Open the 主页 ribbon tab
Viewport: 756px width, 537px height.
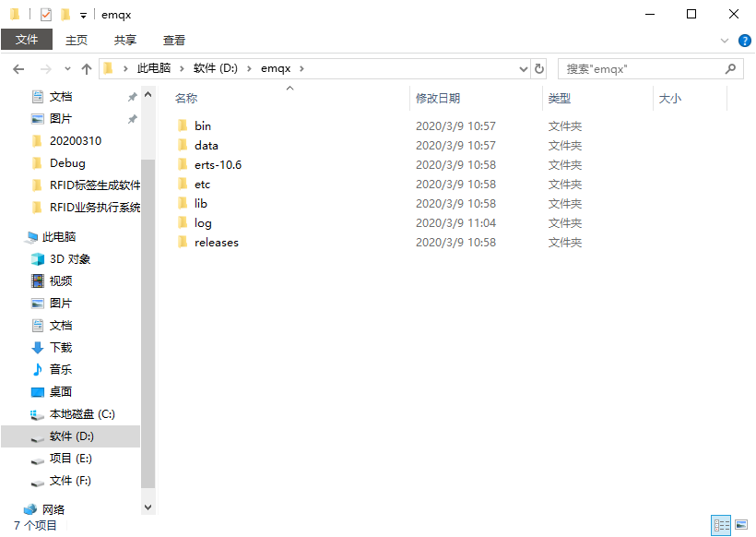coord(77,40)
